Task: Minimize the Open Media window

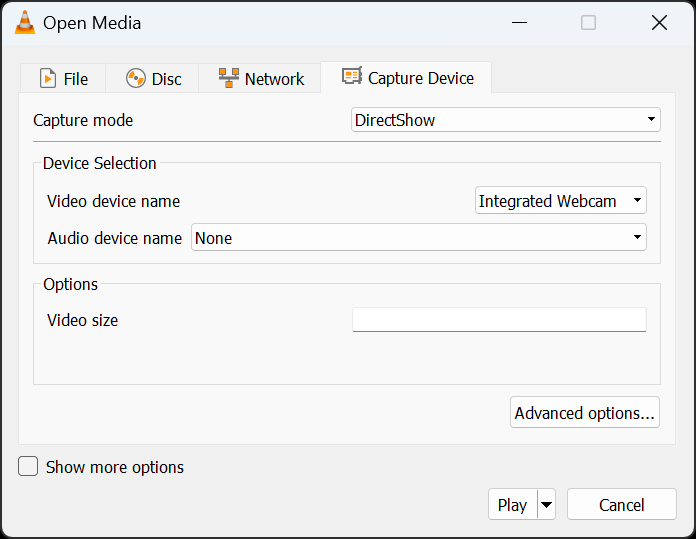Action: pos(519,22)
